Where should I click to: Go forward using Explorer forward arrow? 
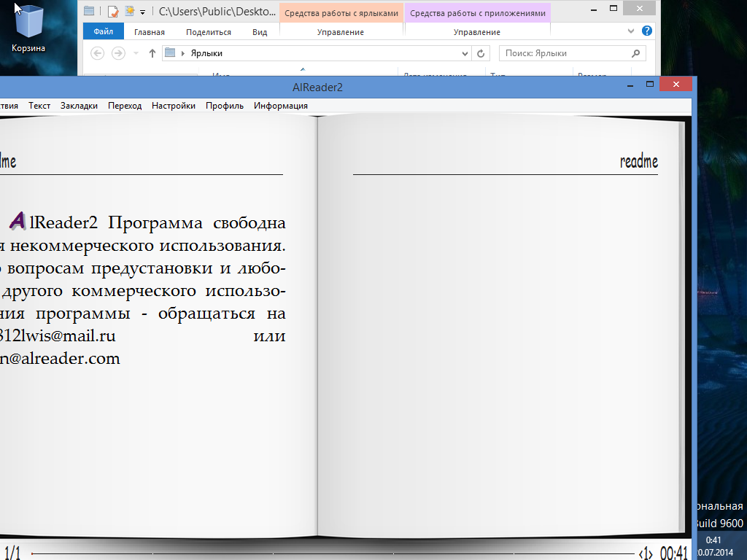click(118, 53)
